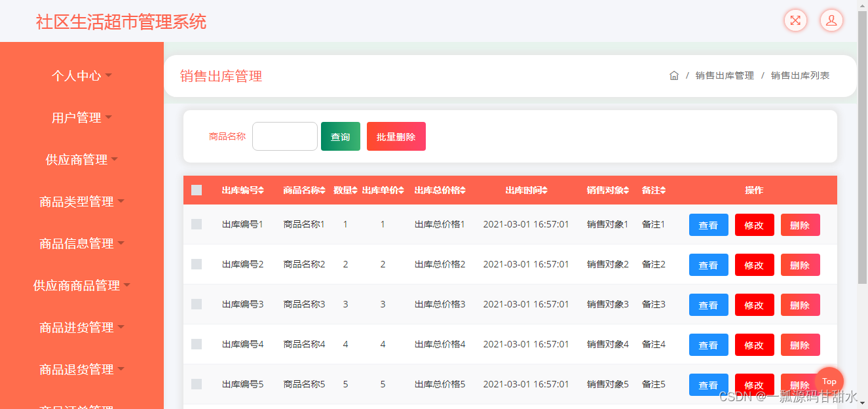Screen dimensions: 868x409
Task: Select the 商品名称3 table cell
Action: point(304,304)
